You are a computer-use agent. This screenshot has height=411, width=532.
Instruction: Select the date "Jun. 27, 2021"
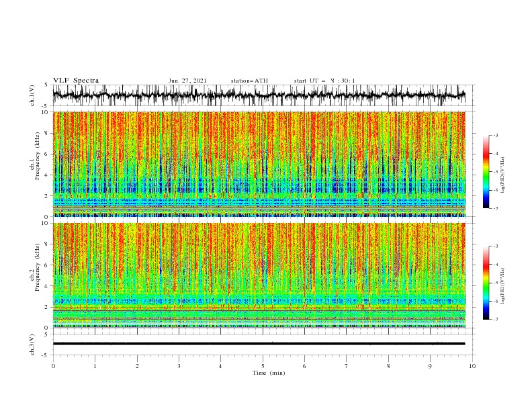(x=187, y=81)
